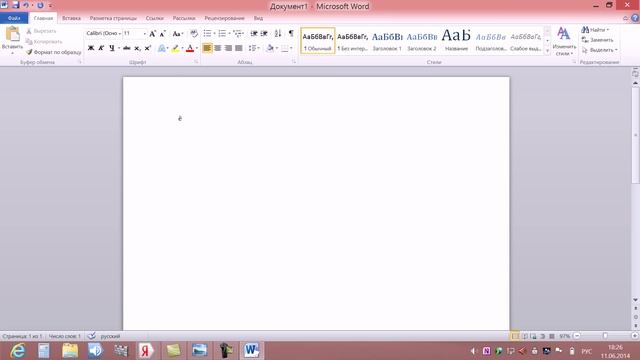Open the font size 11 dropdown
The width and height of the screenshot is (640, 360).
point(144,33)
